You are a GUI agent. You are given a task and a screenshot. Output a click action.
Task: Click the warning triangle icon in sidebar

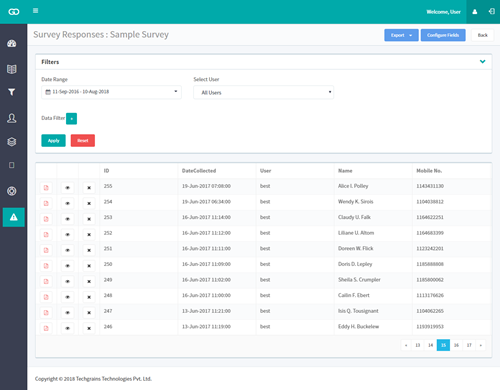click(14, 217)
